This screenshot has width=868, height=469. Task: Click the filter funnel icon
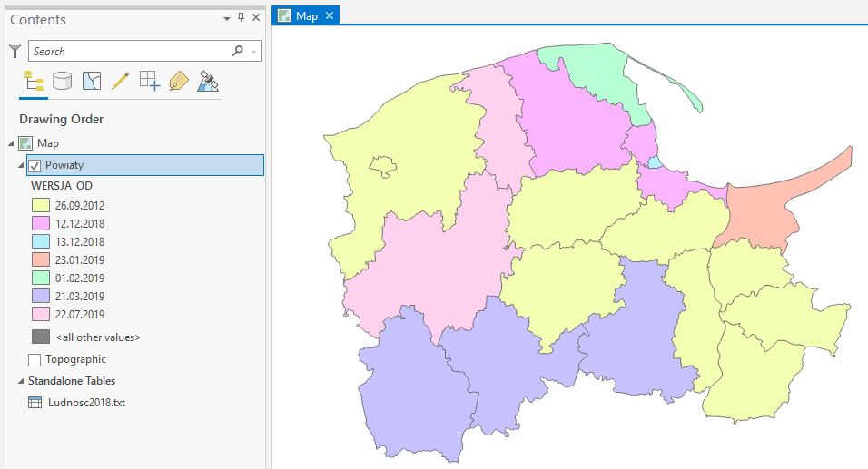coord(15,51)
